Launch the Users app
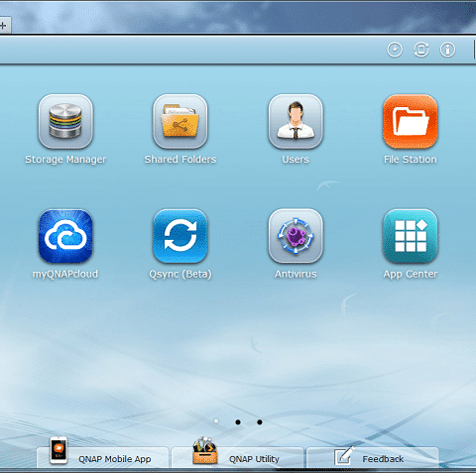Viewport: 476px width, 473px height. pos(296,121)
